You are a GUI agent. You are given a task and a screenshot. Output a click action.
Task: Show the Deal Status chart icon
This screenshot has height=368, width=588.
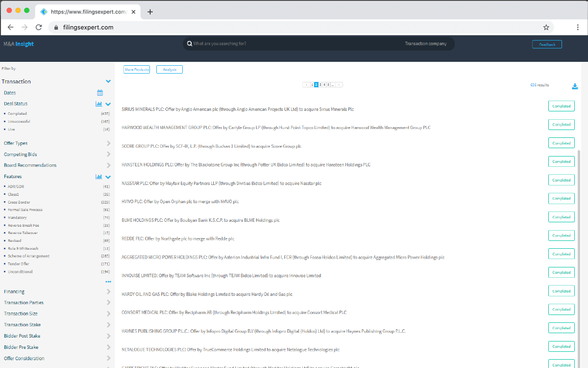point(98,104)
